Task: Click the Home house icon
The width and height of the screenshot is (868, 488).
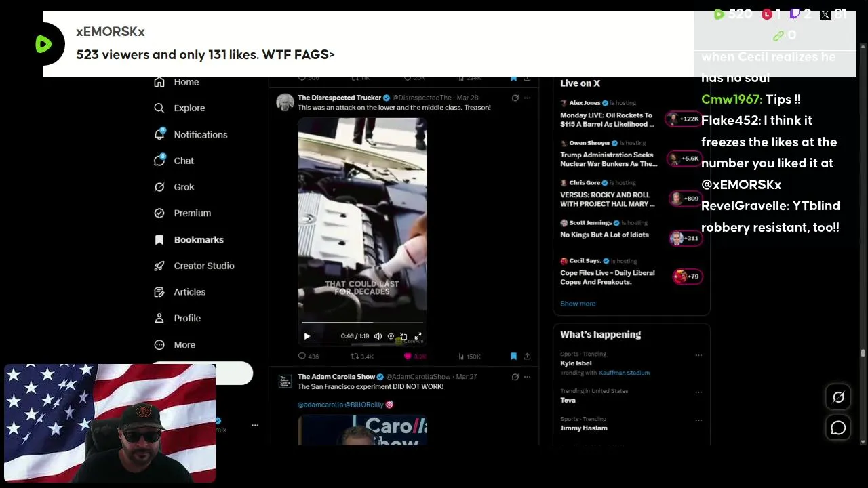Action: tap(159, 82)
